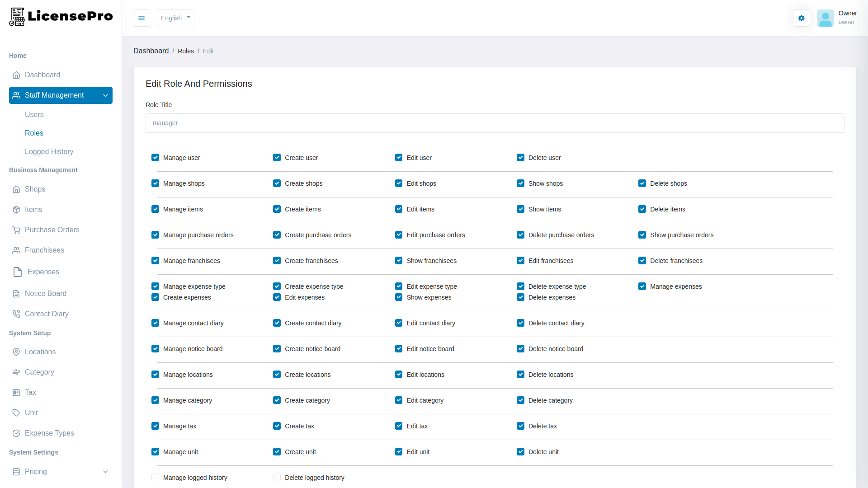Enable Delete logged history permission

(x=276, y=477)
